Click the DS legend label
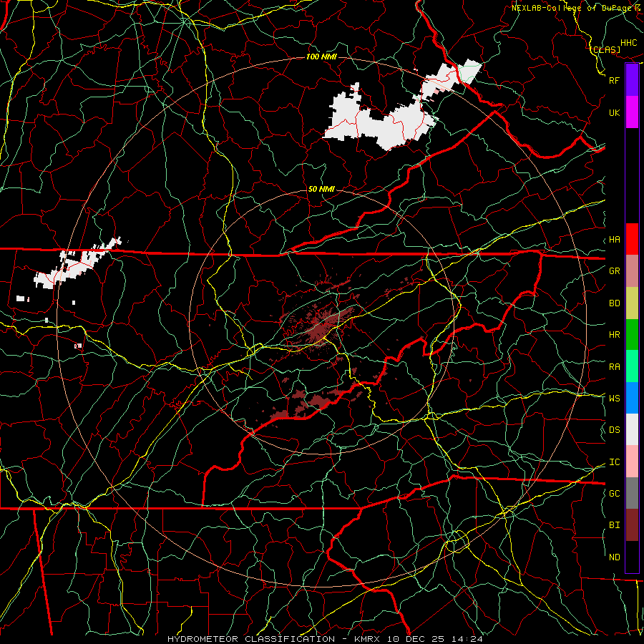 [615, 429]
